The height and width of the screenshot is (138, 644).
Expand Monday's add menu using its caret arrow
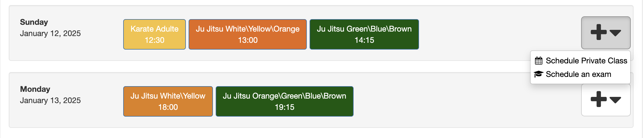[x=615, y=100]
